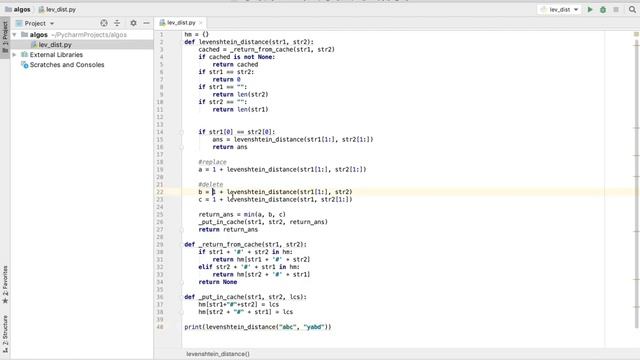This screenshot has width=640, height=360.
Task: Click 'cached = _return_from_cache(str1, str2)' line
Action: 267,49
